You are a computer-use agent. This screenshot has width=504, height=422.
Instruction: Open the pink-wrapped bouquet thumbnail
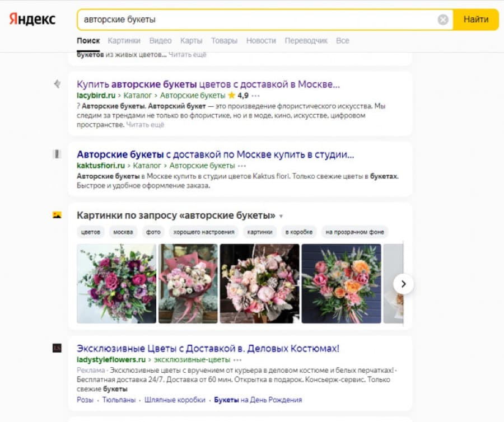[x=188, y=284]
